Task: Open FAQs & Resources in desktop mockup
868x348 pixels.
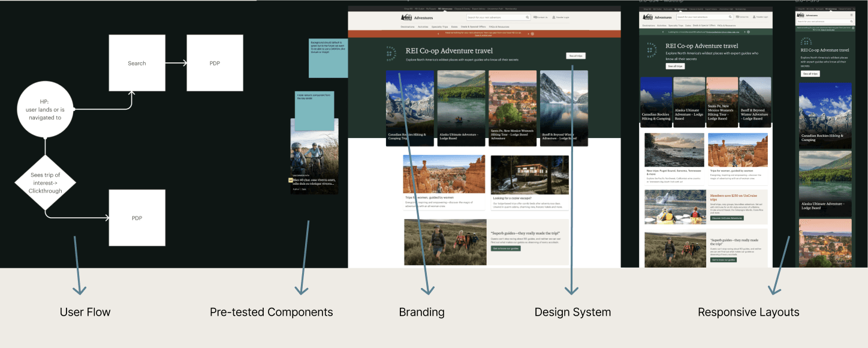Action: pos(499,26)
